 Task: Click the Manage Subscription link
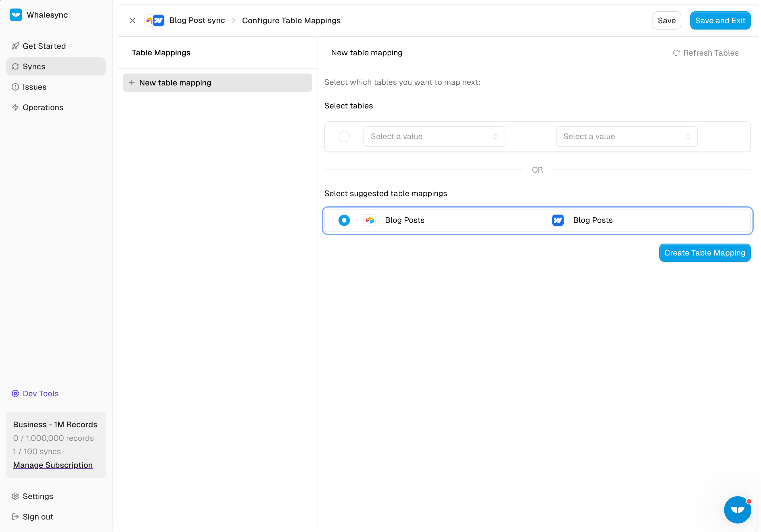pos(53,465)
